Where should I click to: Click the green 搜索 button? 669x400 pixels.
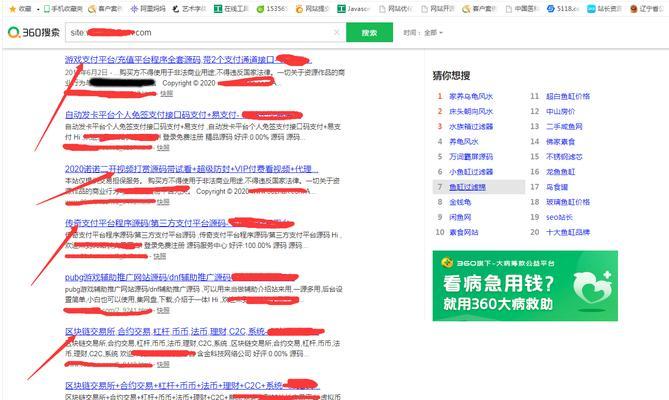coord(369,32)
